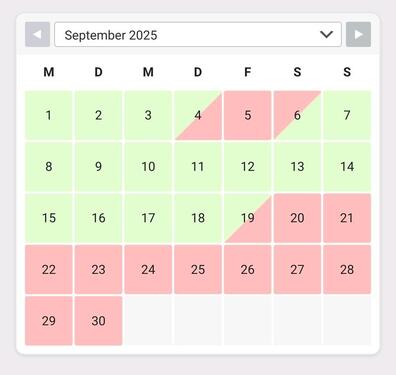Select the red booked day 5
Image resolution: width=396 pixels, height=375 pixels.
248,115
